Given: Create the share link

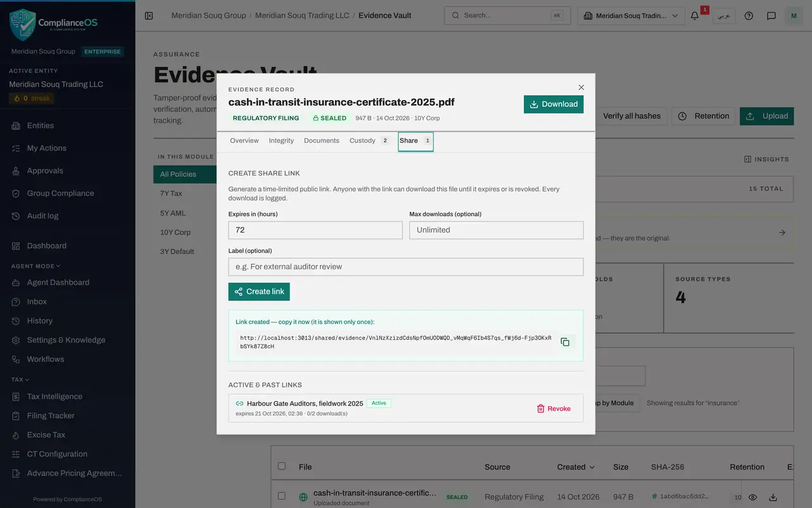Looking at the screenshot, I should 259,291.
